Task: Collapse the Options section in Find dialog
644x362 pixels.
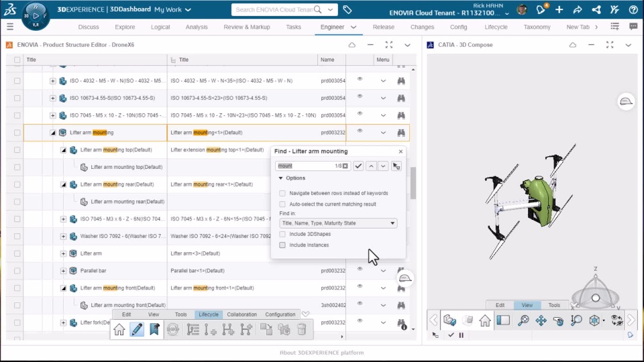Action: tap(280, 178)
